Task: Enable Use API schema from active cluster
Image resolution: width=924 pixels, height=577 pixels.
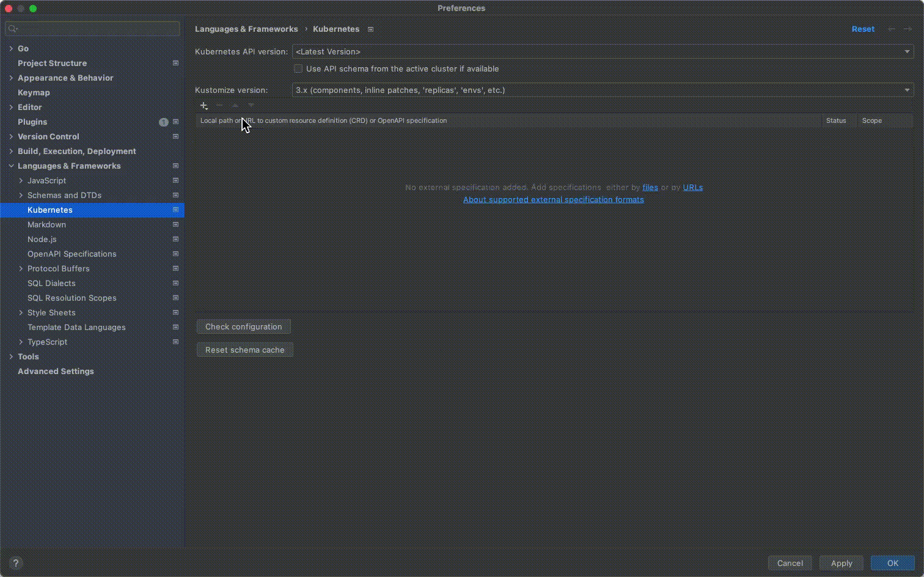Action: click(298, 68)
